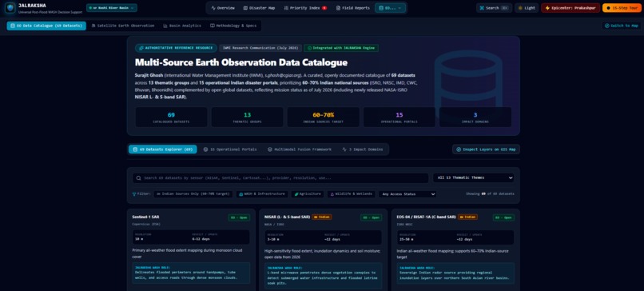This screenshot has width=644, height=291.
Task: Click the EO - Open badge on NISAR card
Action: 371,217
